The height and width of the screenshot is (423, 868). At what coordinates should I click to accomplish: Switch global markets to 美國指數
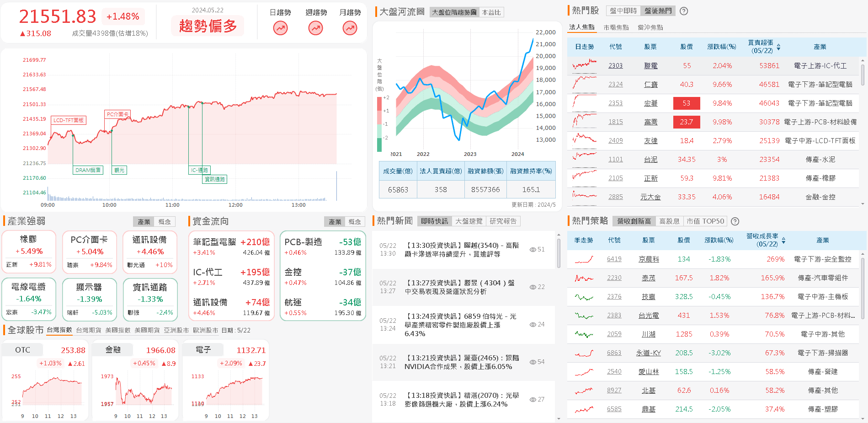pyautogui.click(x=118, y=330)
